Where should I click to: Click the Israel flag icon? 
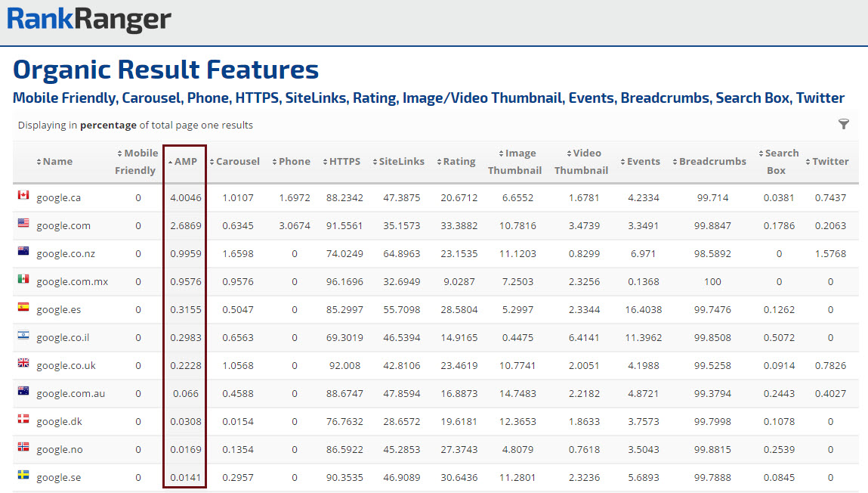click(23, 336)
